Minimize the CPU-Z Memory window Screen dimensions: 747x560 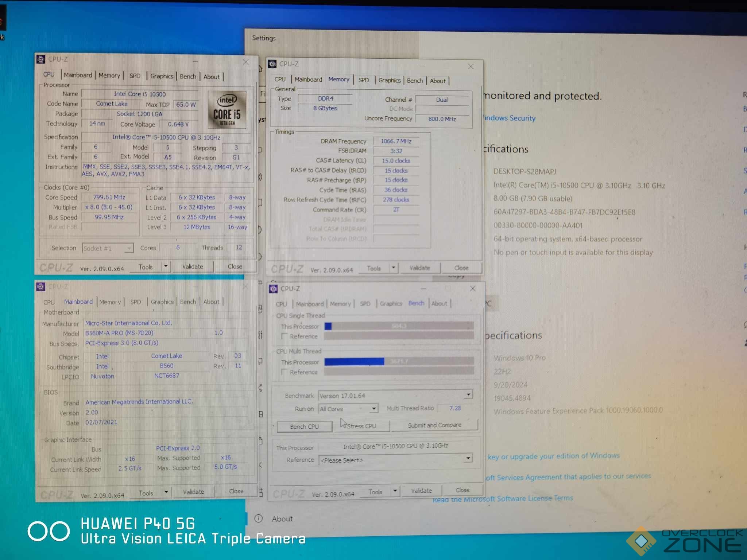(422, 66)
